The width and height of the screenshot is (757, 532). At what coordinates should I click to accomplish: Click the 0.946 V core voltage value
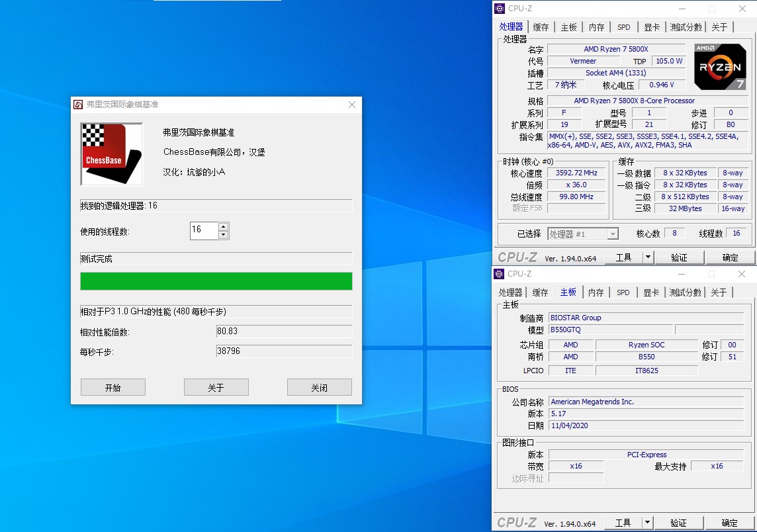pos(662,85)
